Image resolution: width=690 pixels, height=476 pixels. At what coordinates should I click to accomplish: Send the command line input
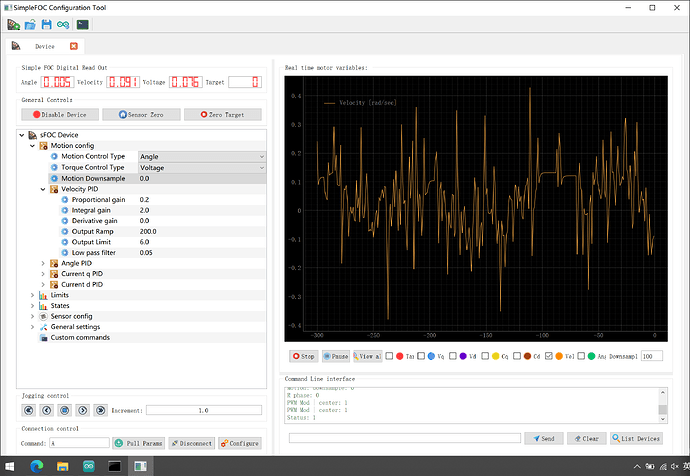pos(543,439)
